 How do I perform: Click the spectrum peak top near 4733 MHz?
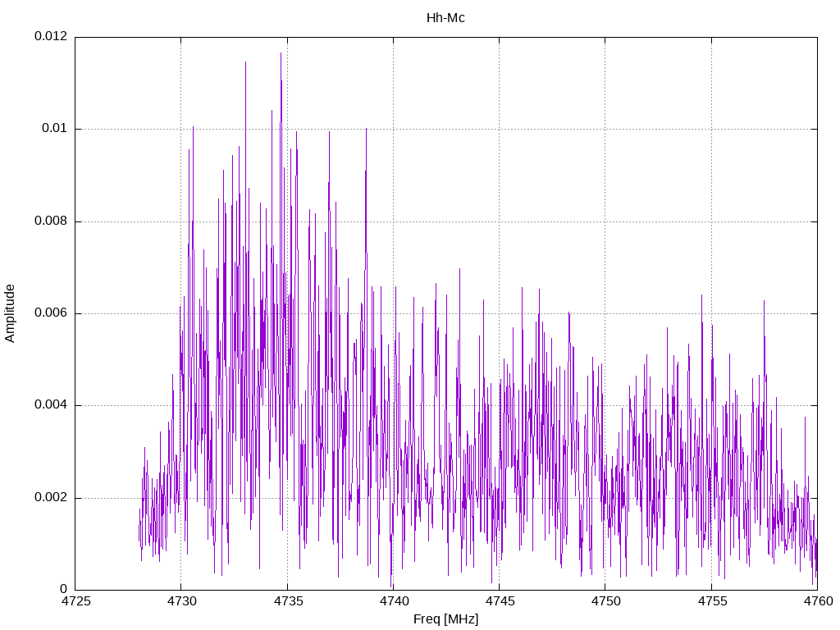(x=245, y=62)
